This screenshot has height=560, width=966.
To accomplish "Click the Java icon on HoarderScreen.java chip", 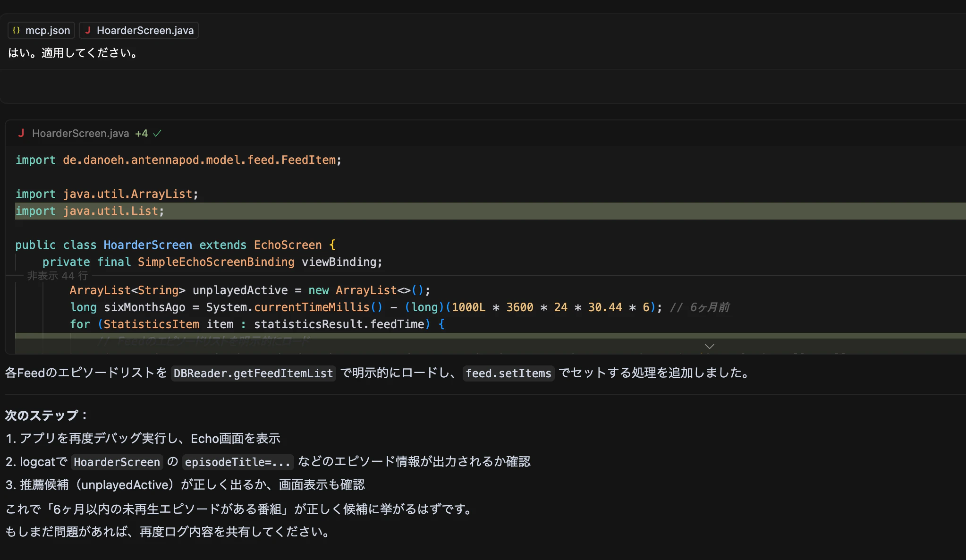I will 87,30.
